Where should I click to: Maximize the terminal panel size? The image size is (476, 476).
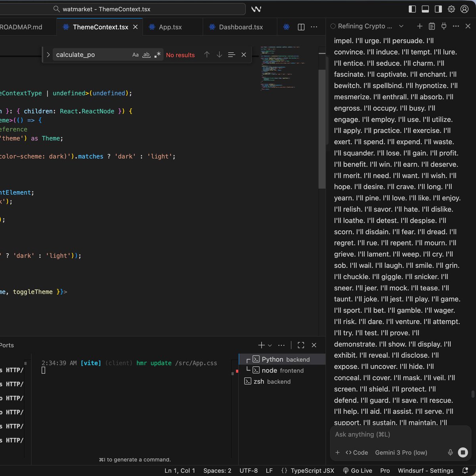301,345
